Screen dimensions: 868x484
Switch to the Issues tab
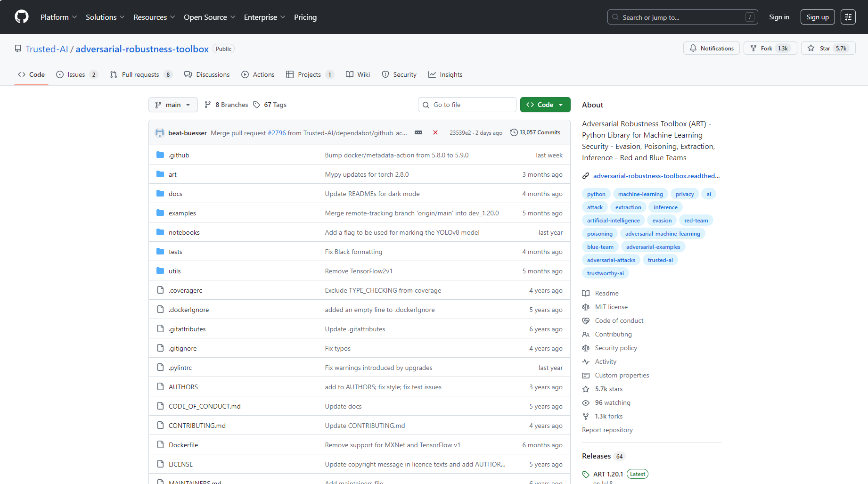click(76, 74)
